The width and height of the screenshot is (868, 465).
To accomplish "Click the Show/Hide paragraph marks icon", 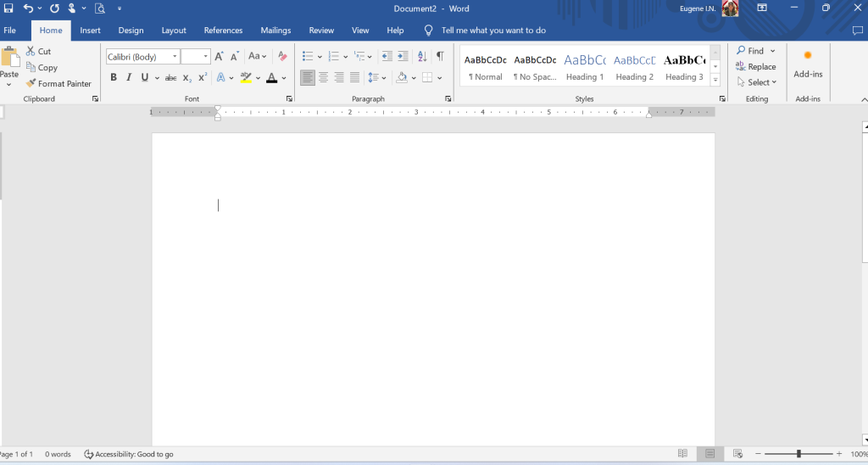I will click(x=439, y=56).
